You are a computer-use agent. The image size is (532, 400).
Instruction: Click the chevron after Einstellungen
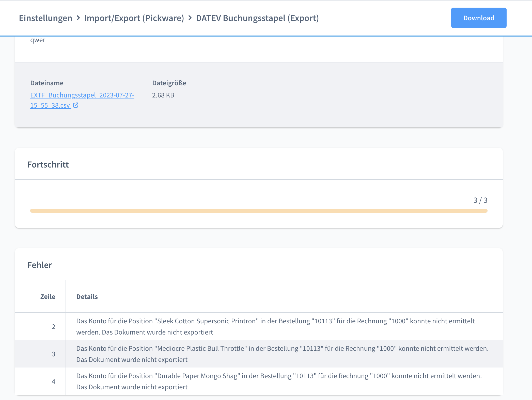[78, 18]
